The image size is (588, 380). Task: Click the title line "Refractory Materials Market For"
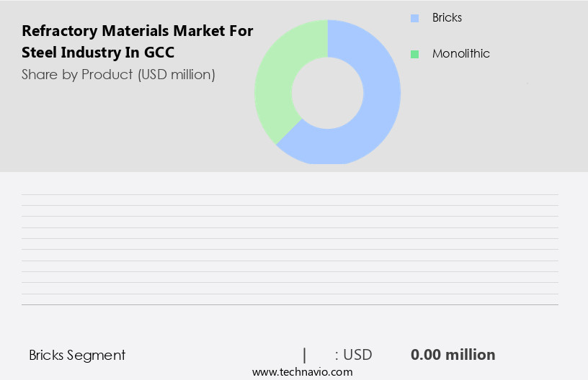click(137, 31)
